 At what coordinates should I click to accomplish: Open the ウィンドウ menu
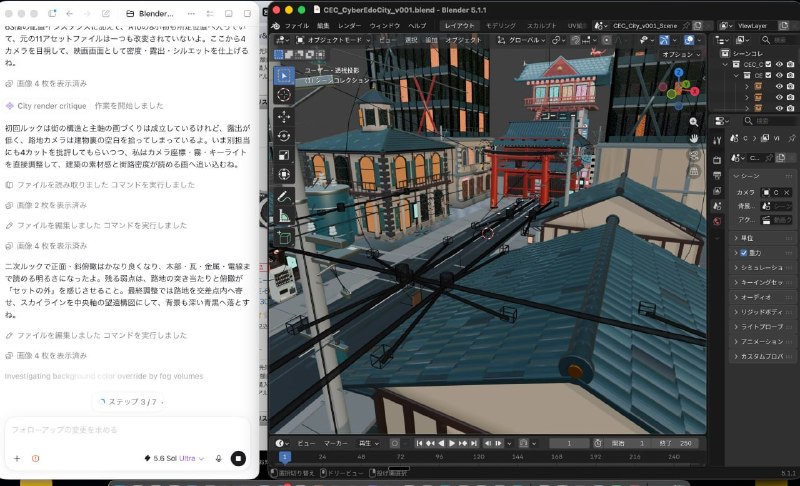point(385,25)
